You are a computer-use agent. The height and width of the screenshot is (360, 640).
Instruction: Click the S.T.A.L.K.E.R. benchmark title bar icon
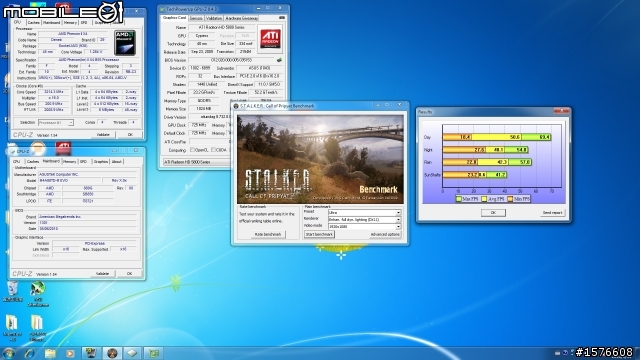[236, 106]
